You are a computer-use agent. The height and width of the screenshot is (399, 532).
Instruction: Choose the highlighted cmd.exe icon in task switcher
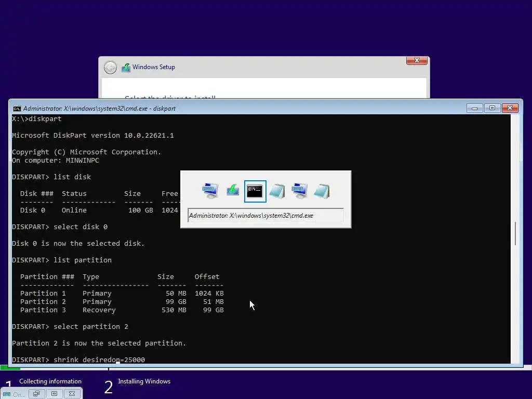255,191
